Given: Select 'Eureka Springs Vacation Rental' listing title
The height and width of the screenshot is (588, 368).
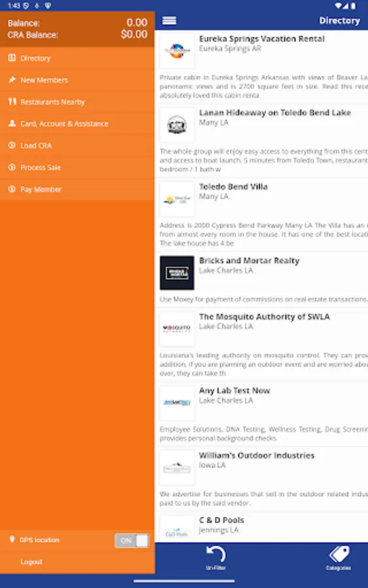Looking at the screenshot, I should coord(262,39).
